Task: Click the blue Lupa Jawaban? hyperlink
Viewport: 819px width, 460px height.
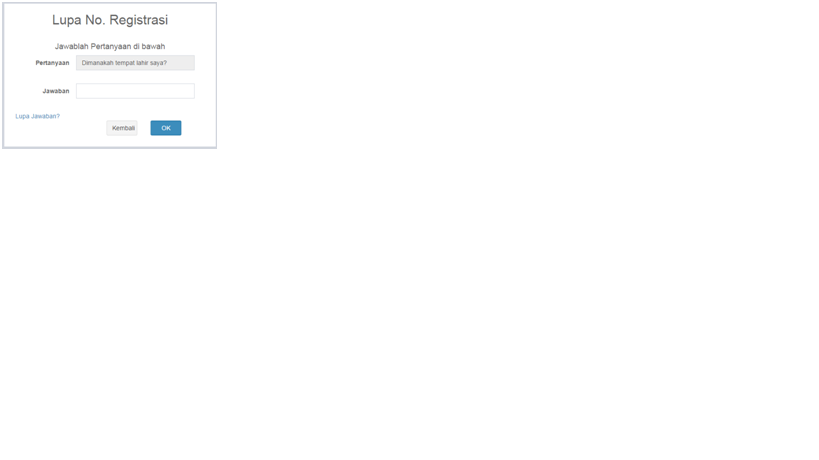Action: pos(38,116)
